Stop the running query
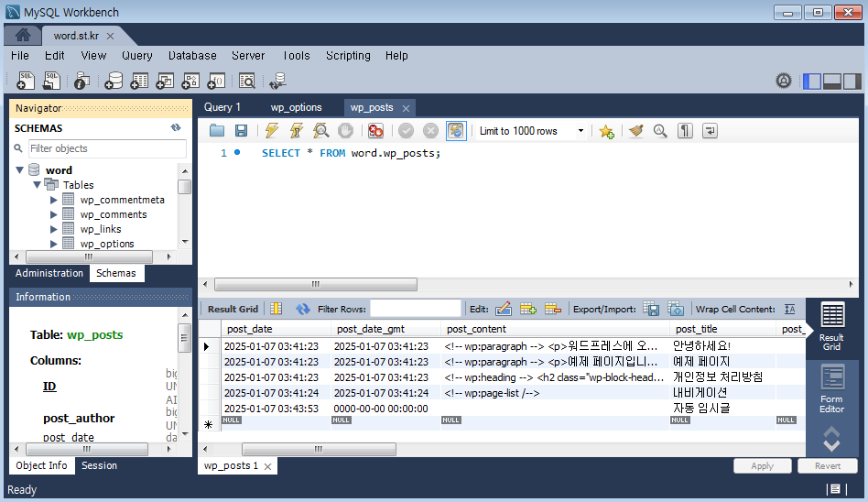This screenshot has width=868, height=502. (x=345, y=131)
